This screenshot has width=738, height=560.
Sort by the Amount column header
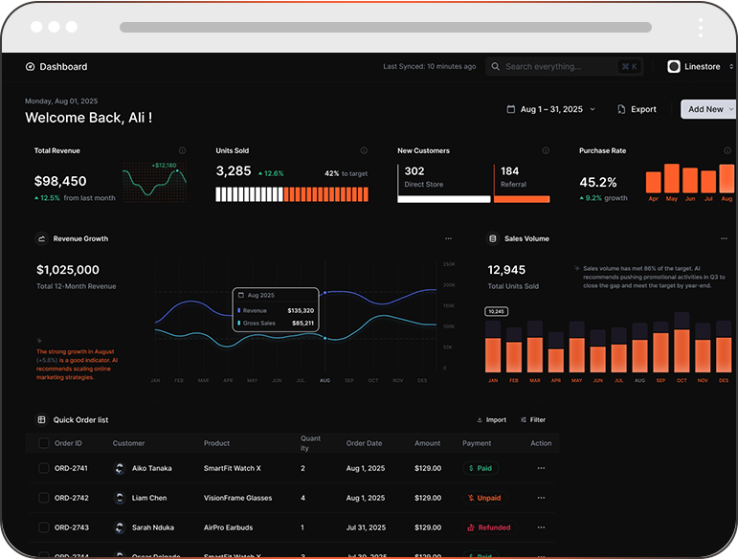tap(427, 443)
